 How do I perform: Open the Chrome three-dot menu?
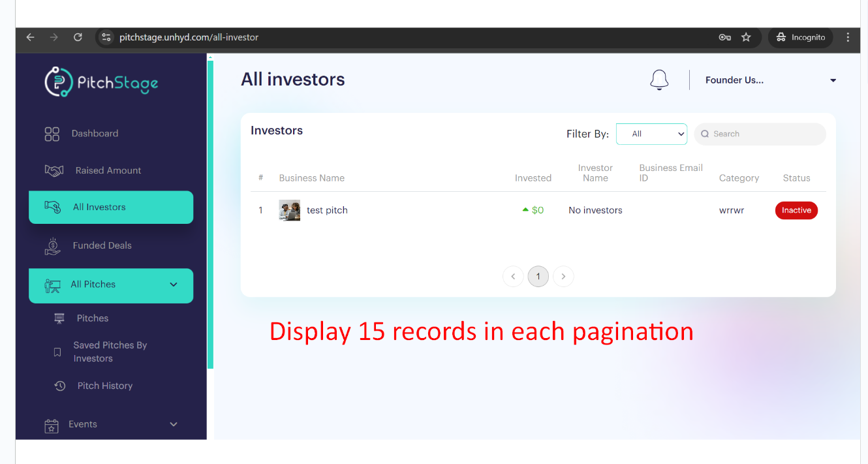[x=848, y=37]
